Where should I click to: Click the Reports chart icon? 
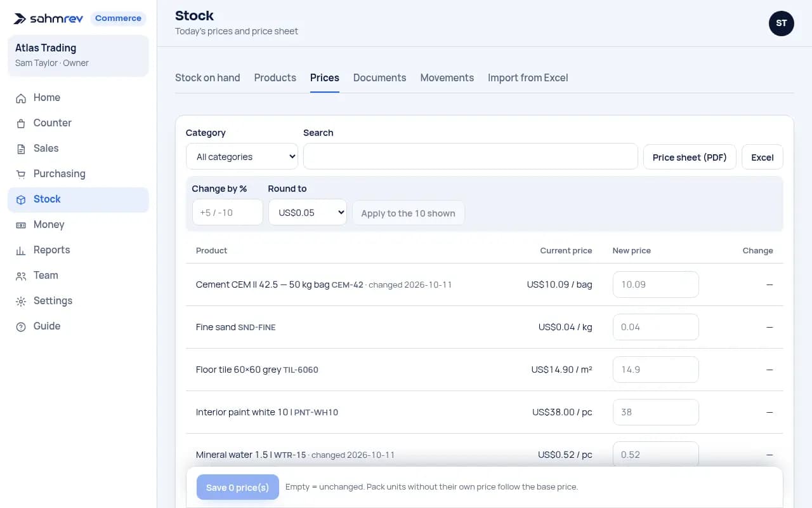(x=21, y=250)
